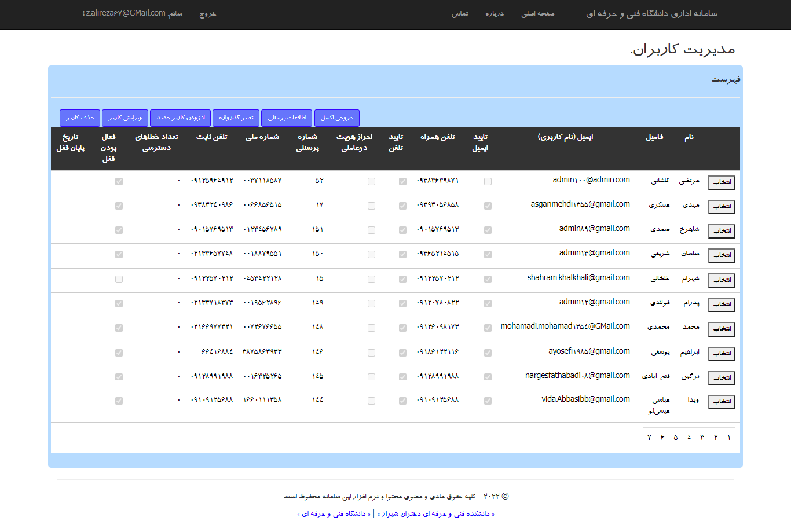Screen dimensions: 791x532
Task: Toggle email-confirmed checkbox for admin100@admin.com
Action: click(x=488, y=182)
